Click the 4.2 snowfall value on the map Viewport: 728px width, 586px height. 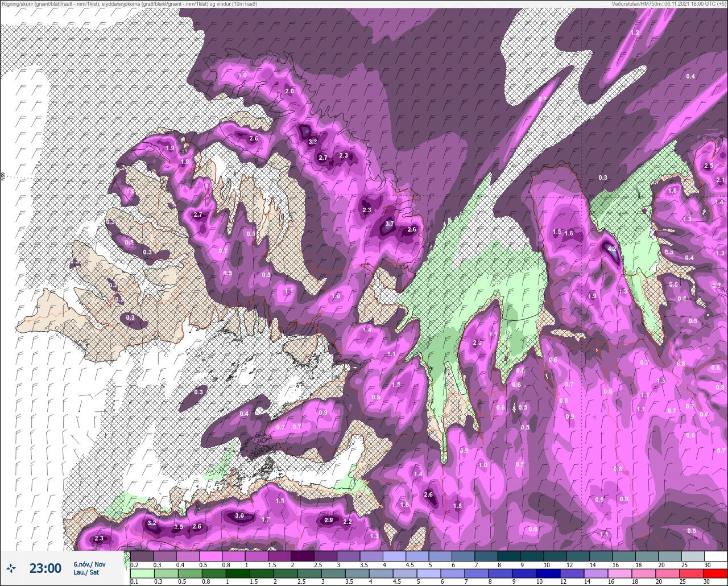pos(612,249)
